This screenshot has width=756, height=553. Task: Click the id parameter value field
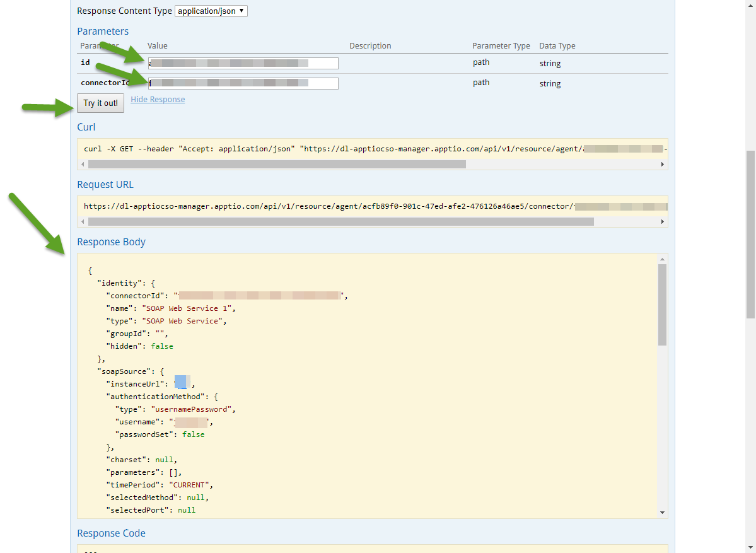click(x=243, y=63)
